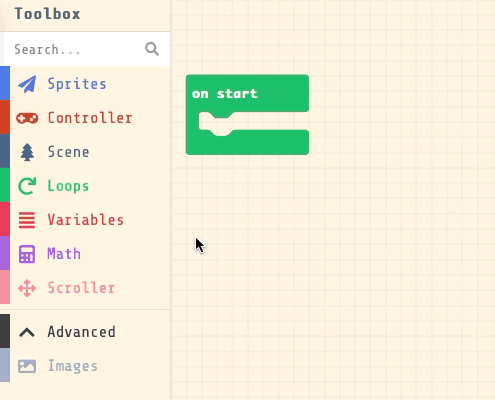This screenshot has height=400, width=495.
Task: Select the green on start block
Action: click(247, 94)
